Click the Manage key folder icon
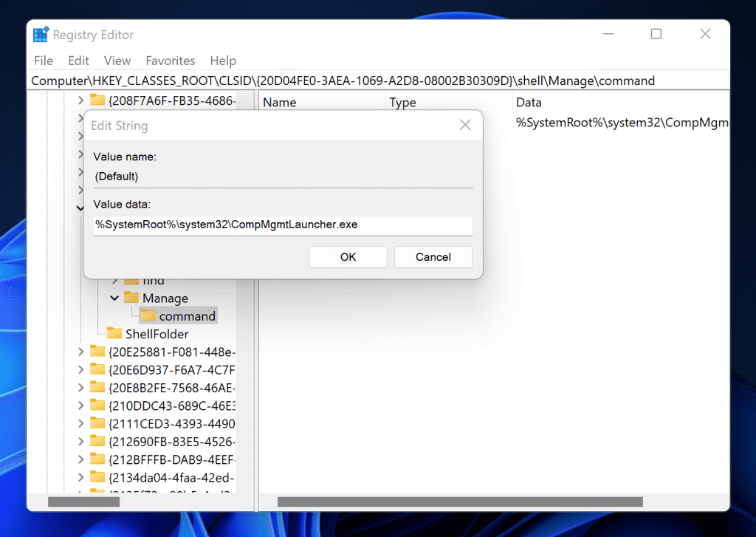Screen dimensions: 756x537 tap(133, 298)
